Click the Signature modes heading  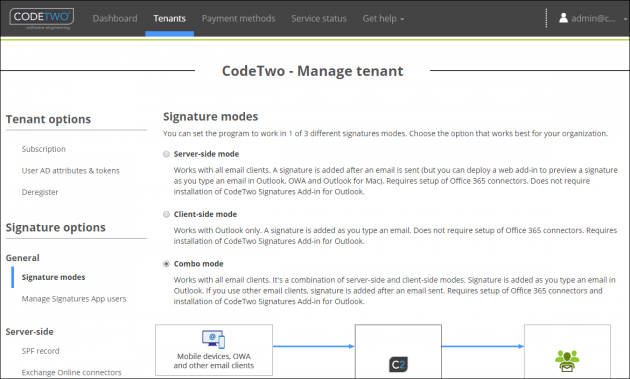click(x=210, y=117)
